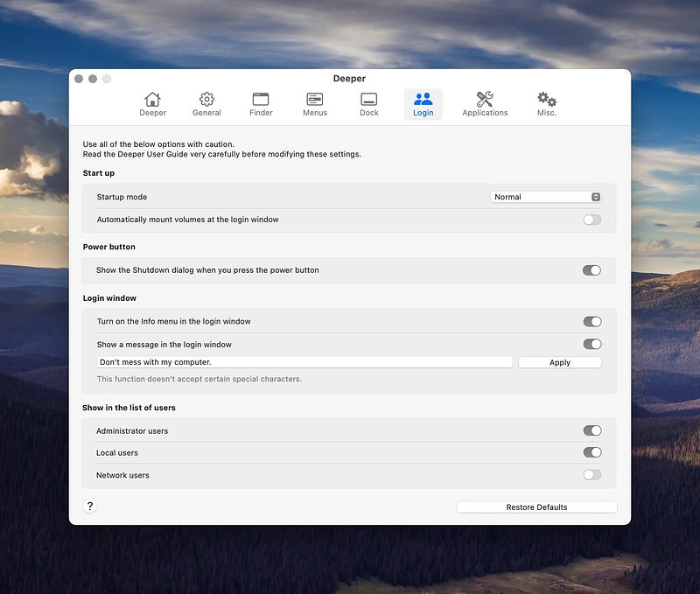Click the login message text field
The image size is (700, 594).
pos(304,362)
